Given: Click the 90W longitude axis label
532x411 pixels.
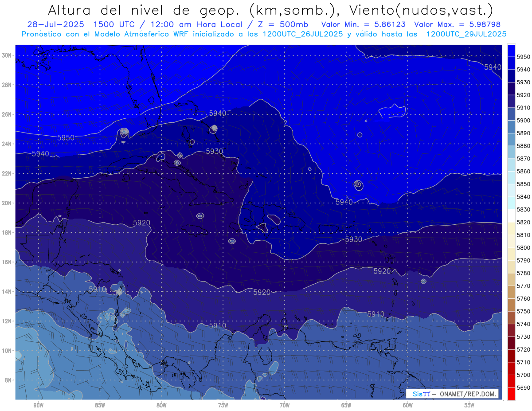Looking at the screenshot, I should click(38, 405).
